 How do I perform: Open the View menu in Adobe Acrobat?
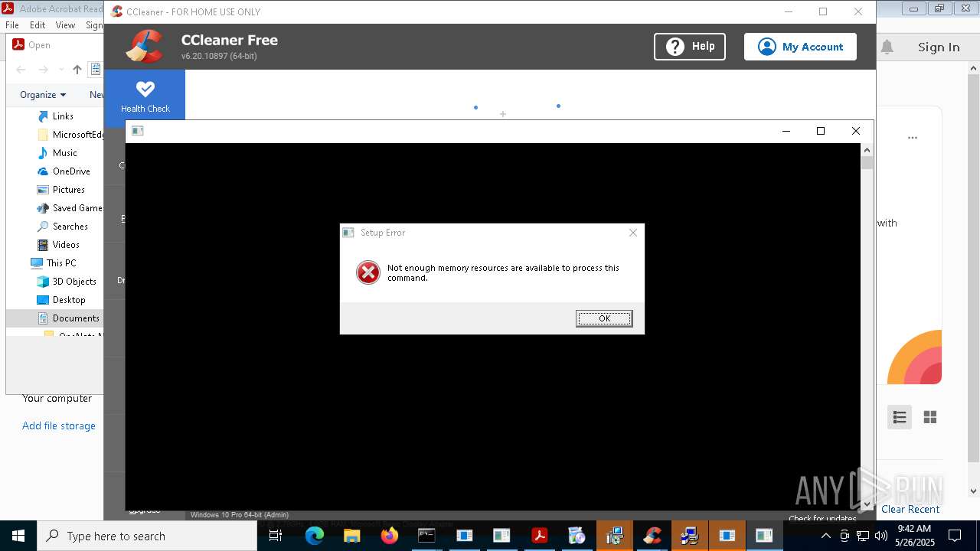coord(65,25)
